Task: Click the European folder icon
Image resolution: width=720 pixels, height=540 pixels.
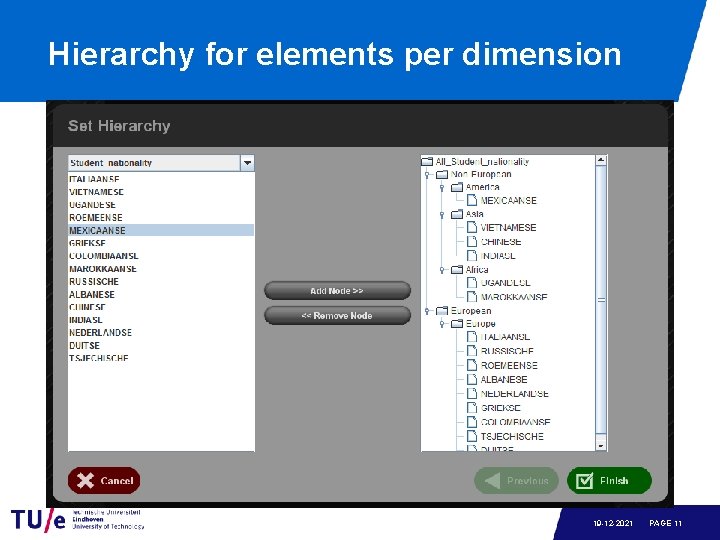Action: (442, 311)
